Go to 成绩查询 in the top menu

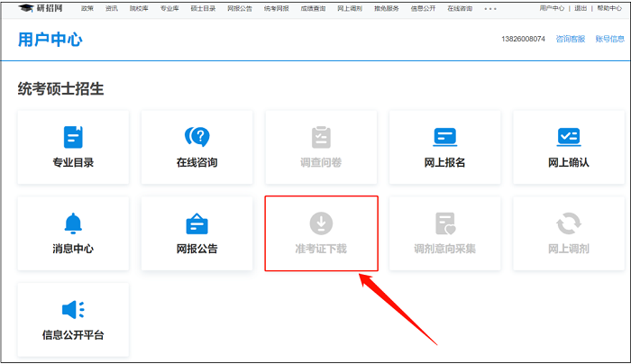[x=312, y=8]
